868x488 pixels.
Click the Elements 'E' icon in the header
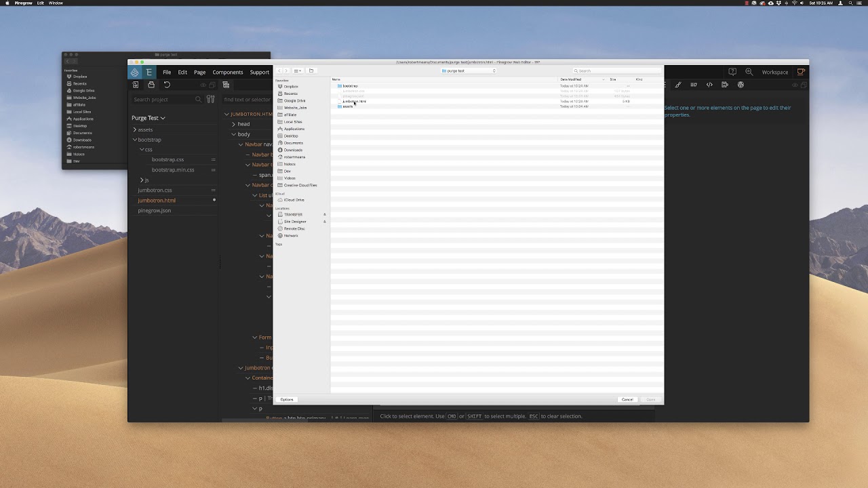click(149, 73)
